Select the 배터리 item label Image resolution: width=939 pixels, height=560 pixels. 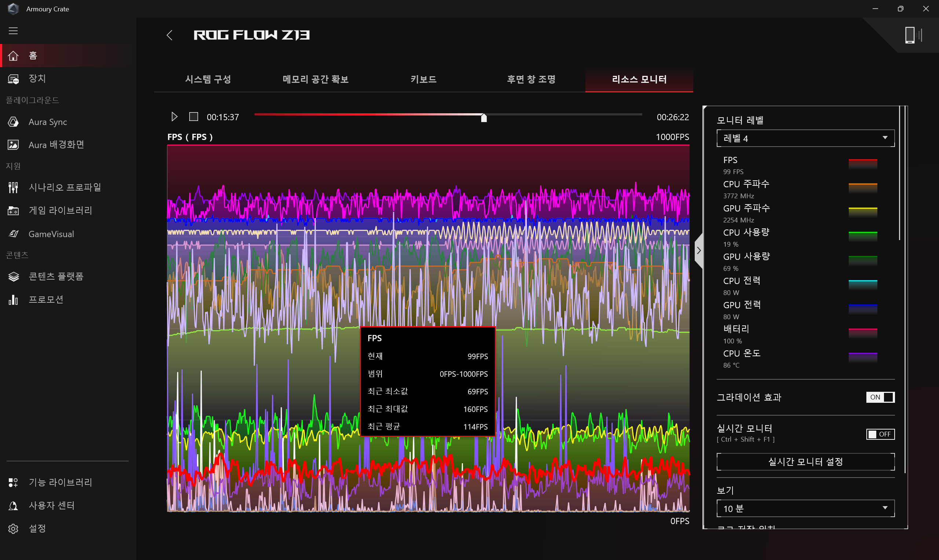[x=736, y=329]
